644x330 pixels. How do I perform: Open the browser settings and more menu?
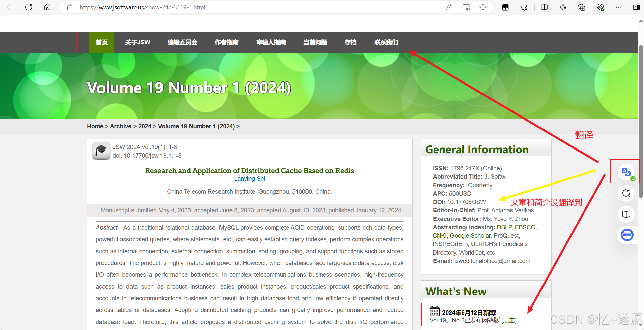coord(618,7)
